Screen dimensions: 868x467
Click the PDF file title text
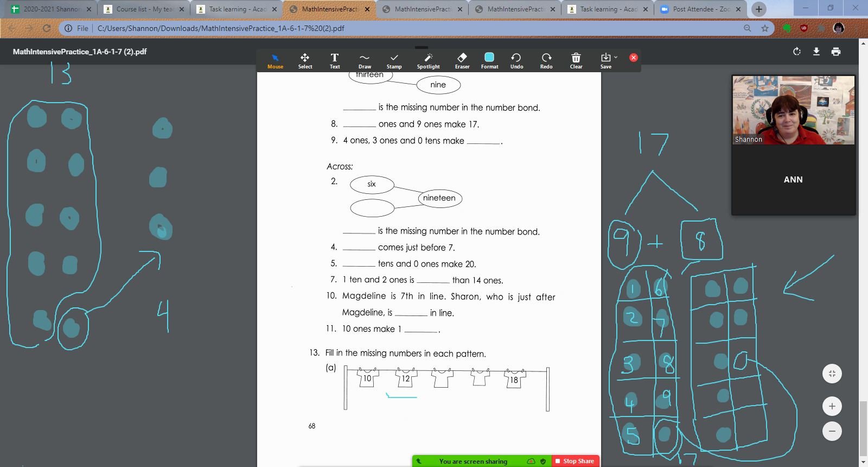80,52
